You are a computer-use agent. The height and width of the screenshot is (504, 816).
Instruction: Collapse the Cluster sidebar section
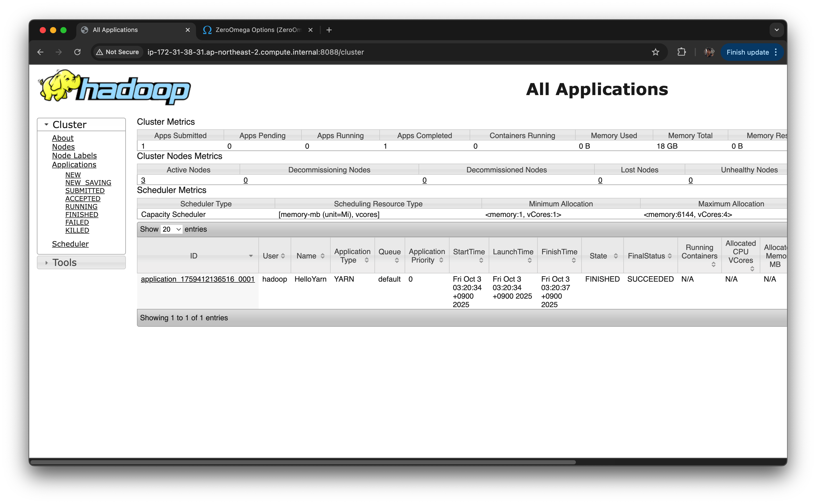(69, 125)
